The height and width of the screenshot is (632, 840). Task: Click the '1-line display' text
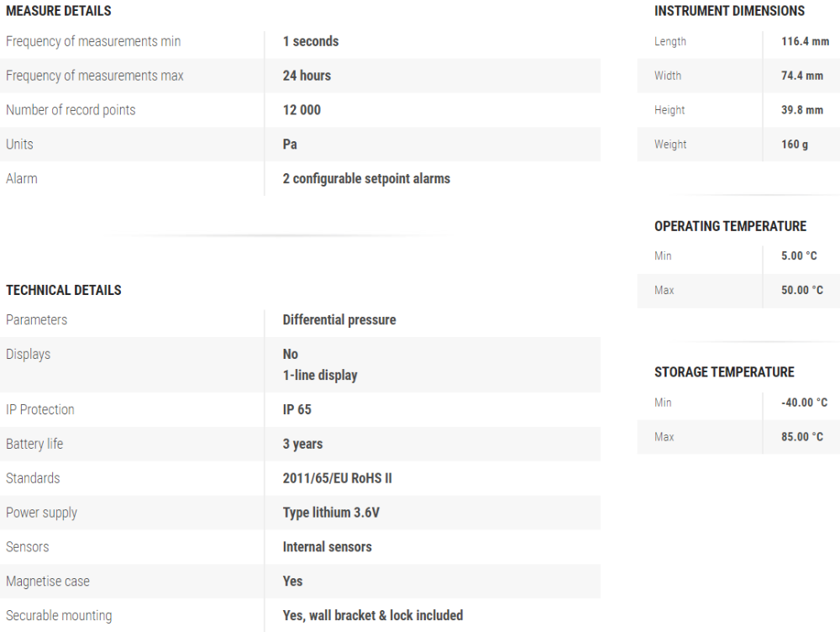tap(320, 376)
